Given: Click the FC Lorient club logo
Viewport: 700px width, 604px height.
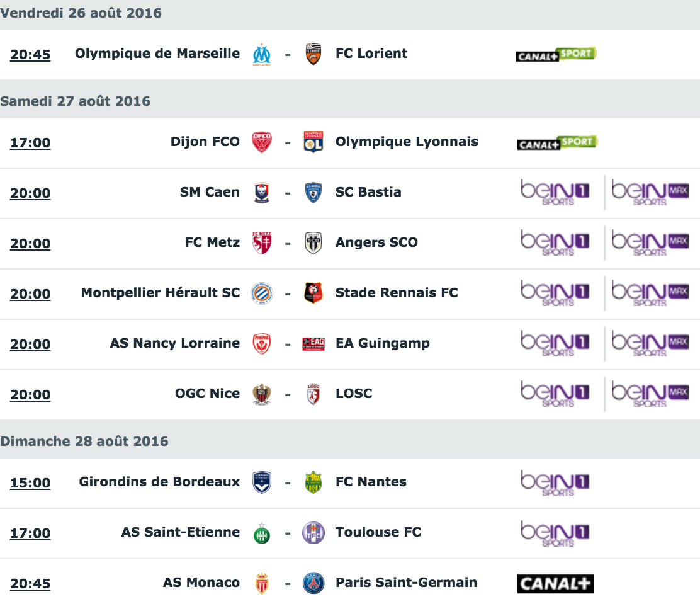Looking at the screenshot, I should [x=313, y=54].
